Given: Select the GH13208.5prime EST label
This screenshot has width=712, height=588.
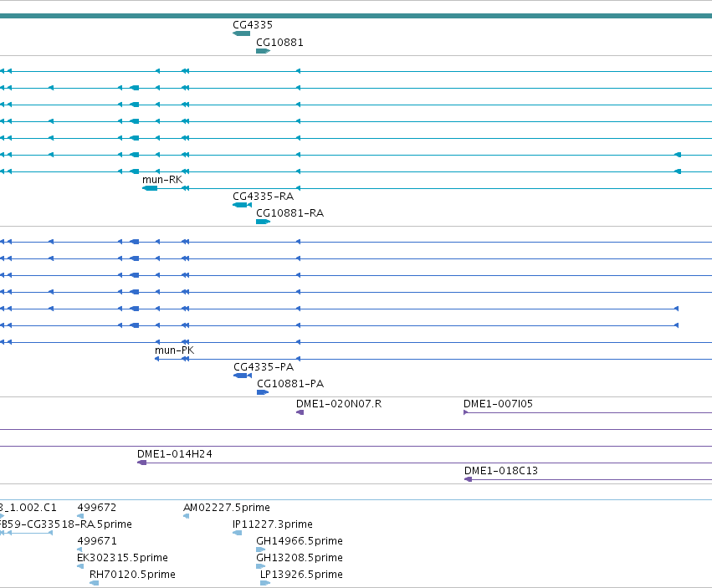Looking at the screenshot, I should pyautogui.click(x=300, y=558).
